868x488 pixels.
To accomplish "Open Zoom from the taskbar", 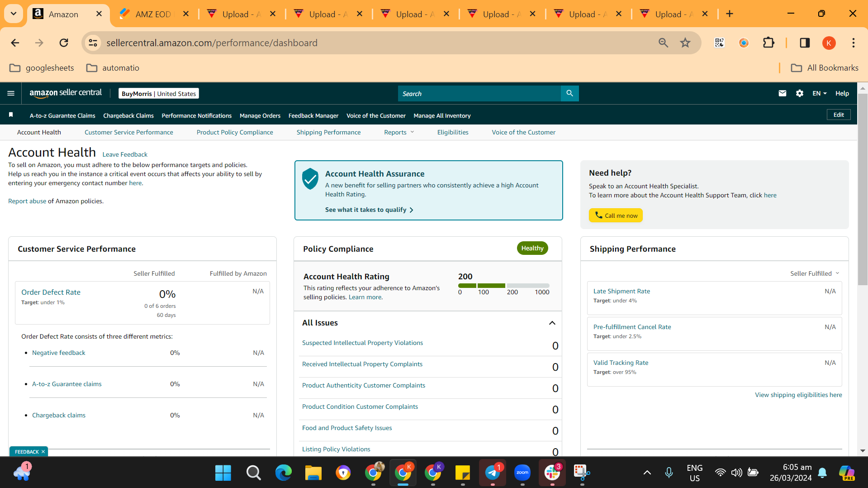I will click(x=522, y=473).
